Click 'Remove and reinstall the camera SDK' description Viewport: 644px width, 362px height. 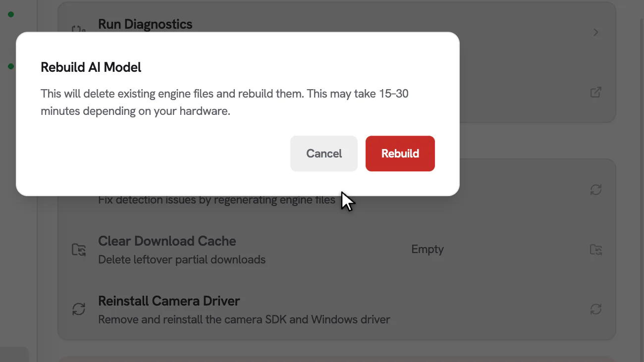(244, 319)
